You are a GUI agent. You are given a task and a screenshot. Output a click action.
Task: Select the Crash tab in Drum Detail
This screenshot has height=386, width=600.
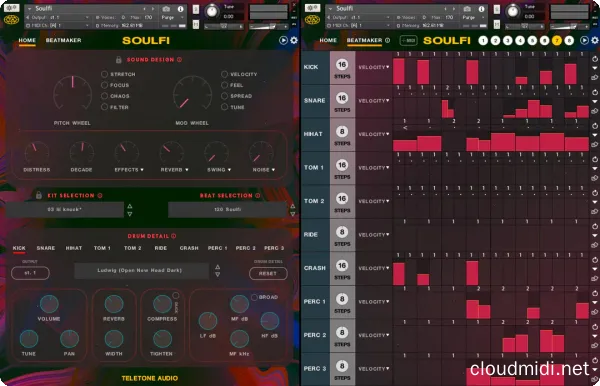[x=189, y=248]
